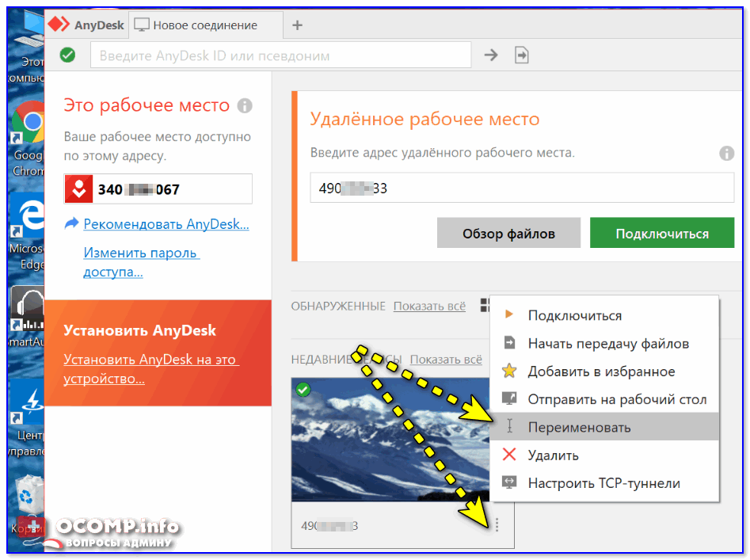Viewport: 750px width, 560px height.
Task: Click the file transfer icon in the top toolbar
Action: (521, 55)
